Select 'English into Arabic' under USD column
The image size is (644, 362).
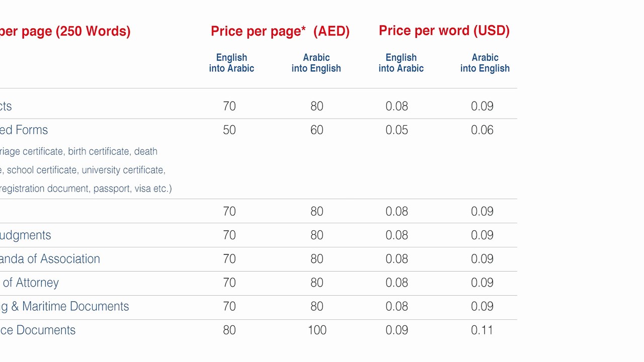pos(401,63)
